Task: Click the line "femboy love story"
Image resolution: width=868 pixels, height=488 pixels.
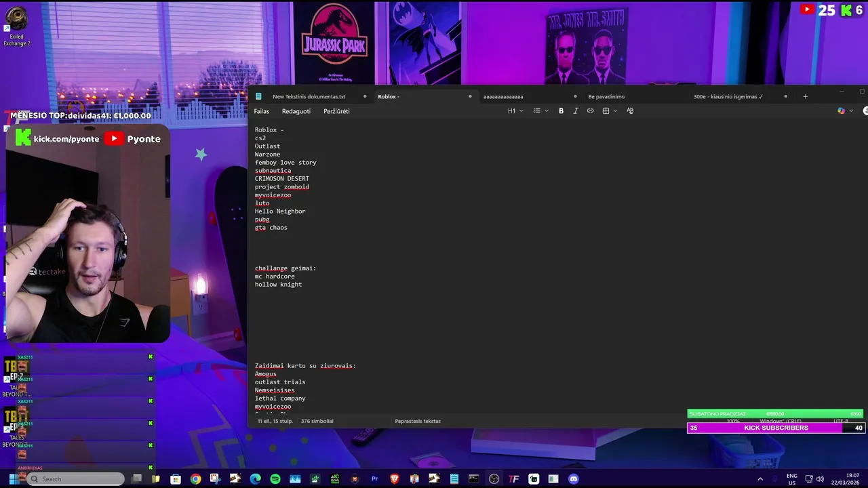Action: (285, 163)
